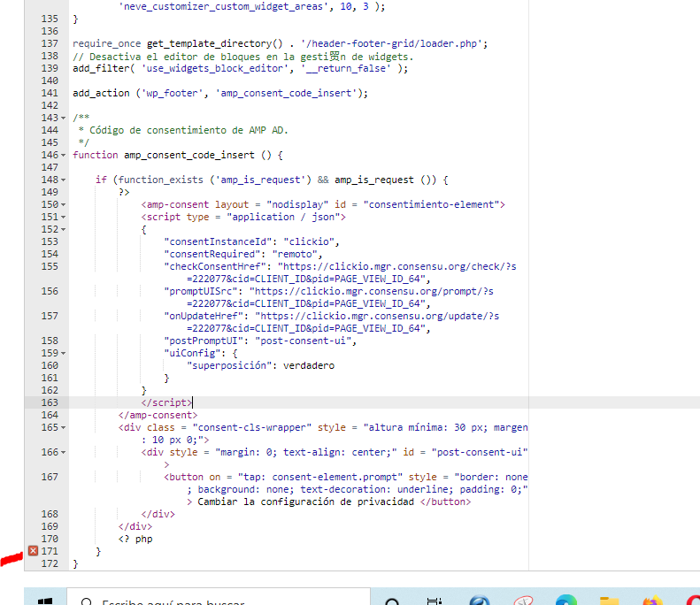Collapse the if block at line 148
This screenshot has width=700, height=605.
coord(64,180)
